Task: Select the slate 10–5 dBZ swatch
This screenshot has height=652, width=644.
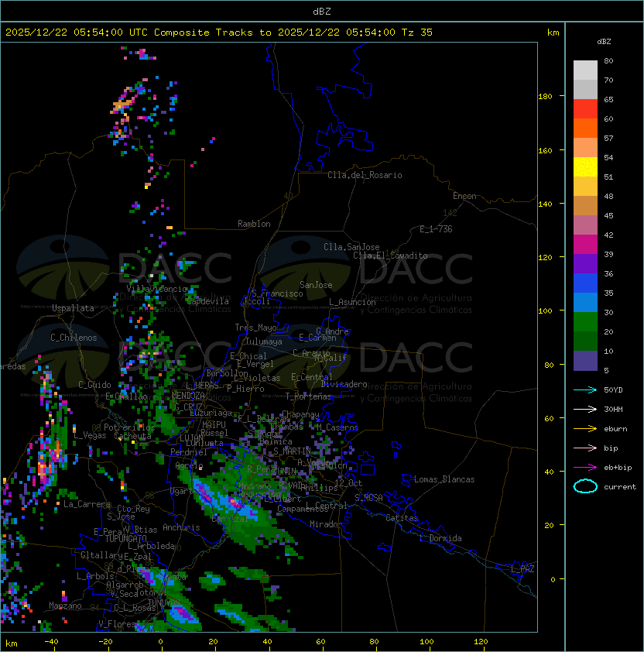Action: (x=585, y=361)
